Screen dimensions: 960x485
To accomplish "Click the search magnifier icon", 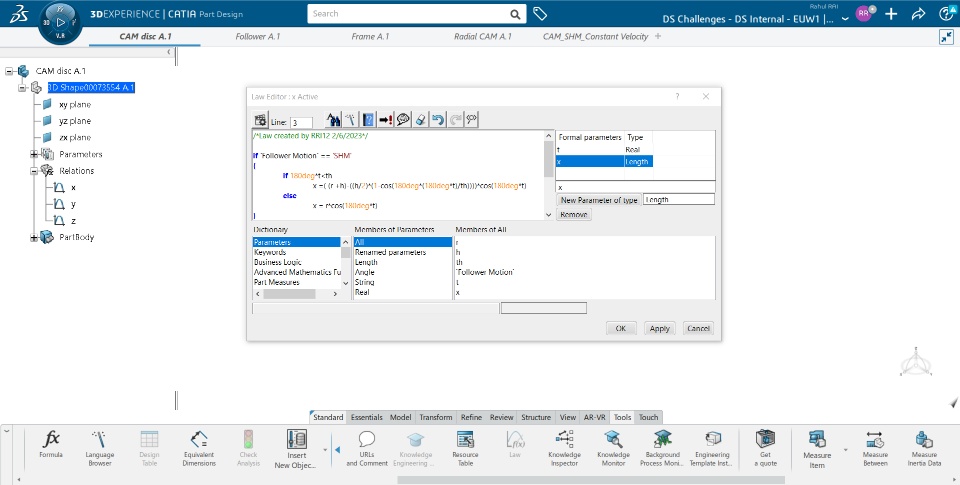I will [x=516, y=14].
